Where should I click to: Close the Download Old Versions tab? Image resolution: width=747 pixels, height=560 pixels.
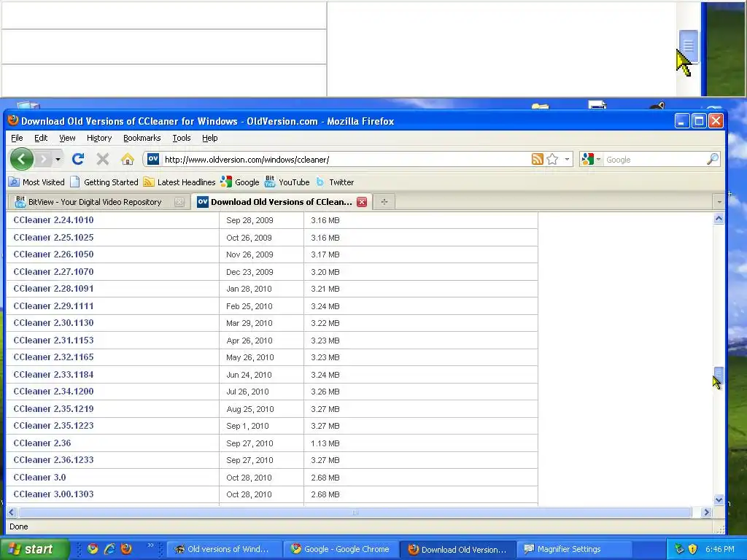(x=362, y=202)
